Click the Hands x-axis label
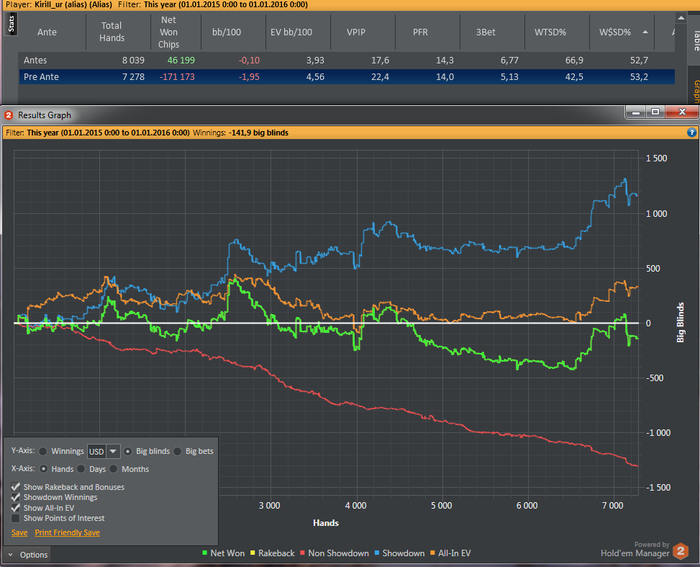 [326, 523]
